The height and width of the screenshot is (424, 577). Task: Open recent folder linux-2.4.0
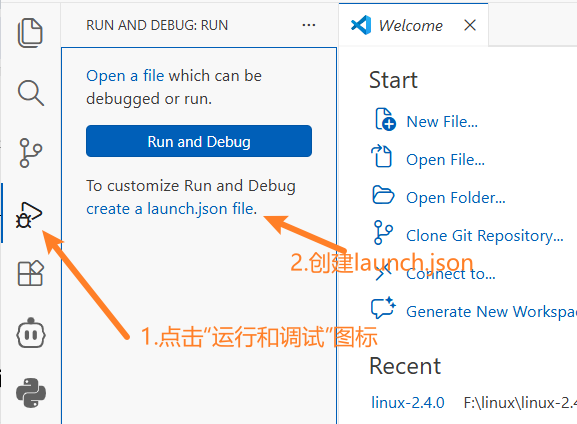click(408, 403)
